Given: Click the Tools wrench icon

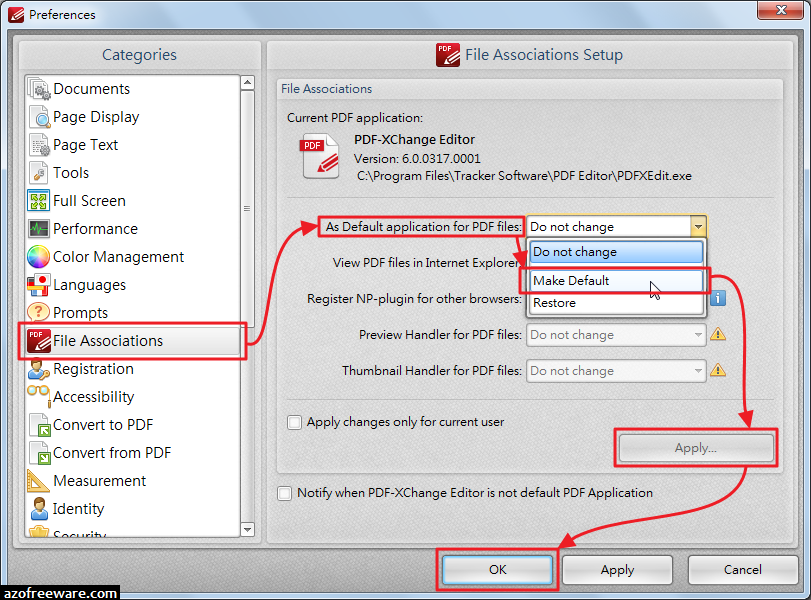Looking at the screenshot, I should pyautogui.click(x=39, y=173).
